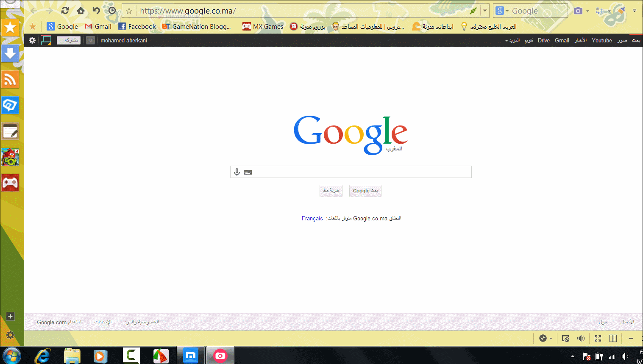Toggle split screen view in the status bar
This screenshot has width=643, height=364.
coord(613,338)
